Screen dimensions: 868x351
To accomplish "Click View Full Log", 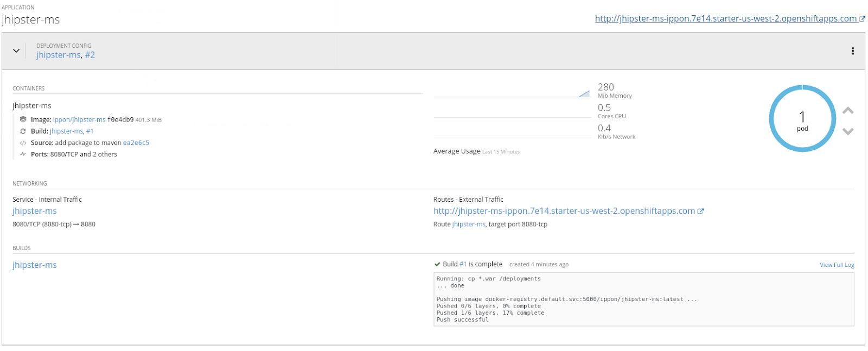I will (x=837, y=265).
